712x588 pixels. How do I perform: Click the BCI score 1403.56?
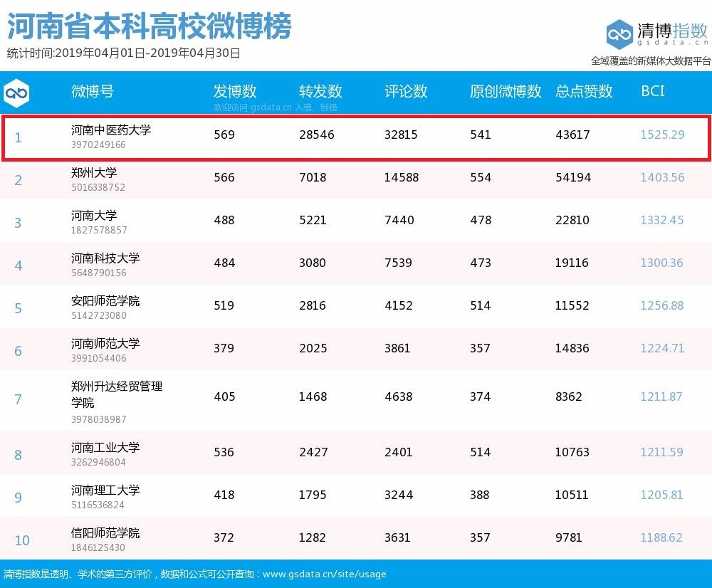[x=662, y=177]
